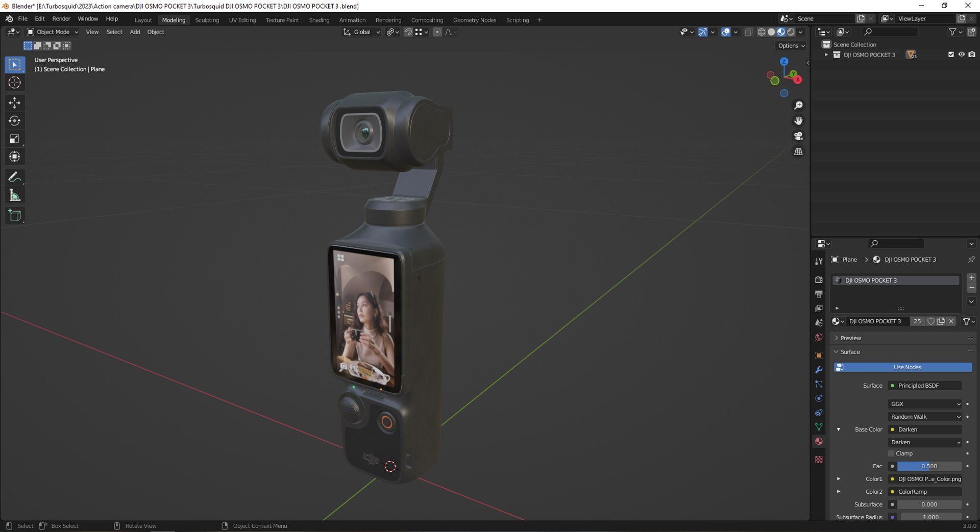The height and width of the screenshot is (532, 980).
Task: Open the Object Constraints properties tab
Action: click(x=819, y=413)
